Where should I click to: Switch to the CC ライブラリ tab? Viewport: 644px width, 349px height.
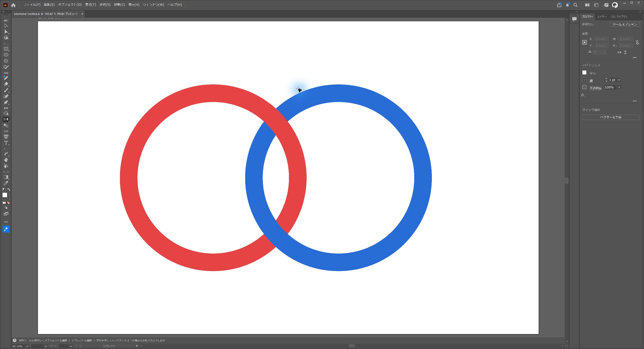pyautogui.click(x=619, y=17)
